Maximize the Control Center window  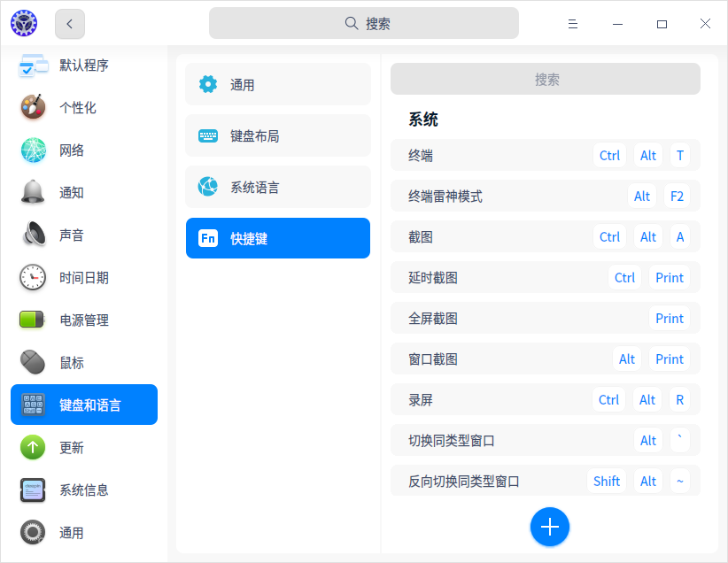click(x=662, y=24)
